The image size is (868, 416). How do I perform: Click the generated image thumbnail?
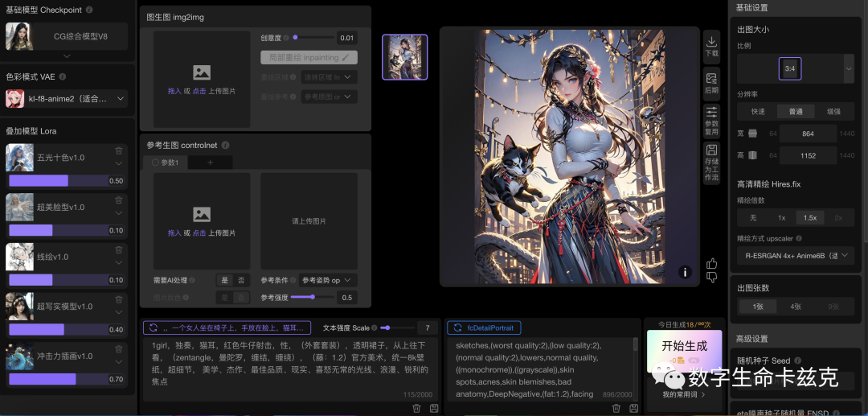click(404, 57)
